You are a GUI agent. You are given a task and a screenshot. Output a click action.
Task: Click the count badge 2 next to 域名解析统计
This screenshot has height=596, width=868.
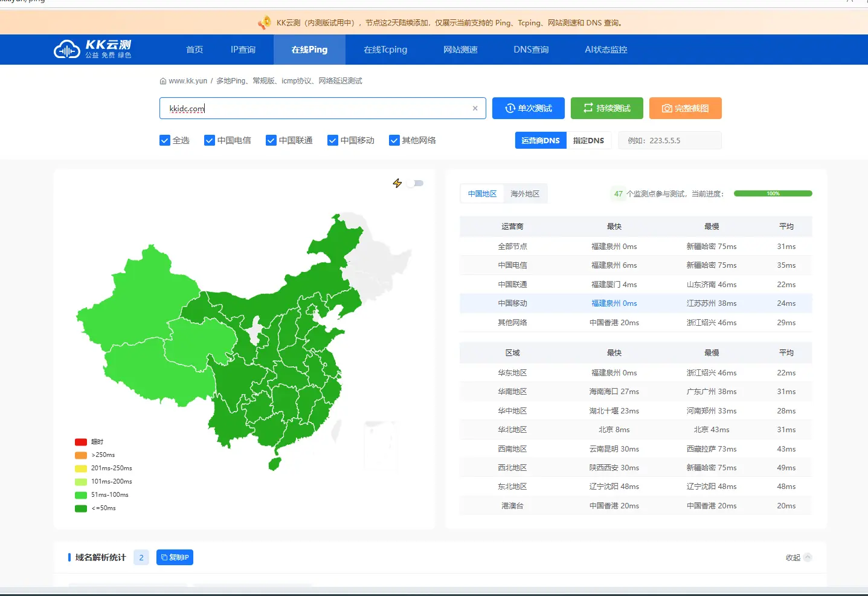(141, 557)
